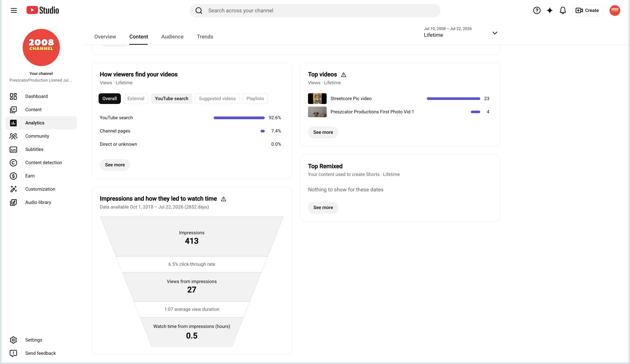Screen dimensions: 630x364
Task: Click the Impressions 413 funnel segment
Action: click(192, 236)
